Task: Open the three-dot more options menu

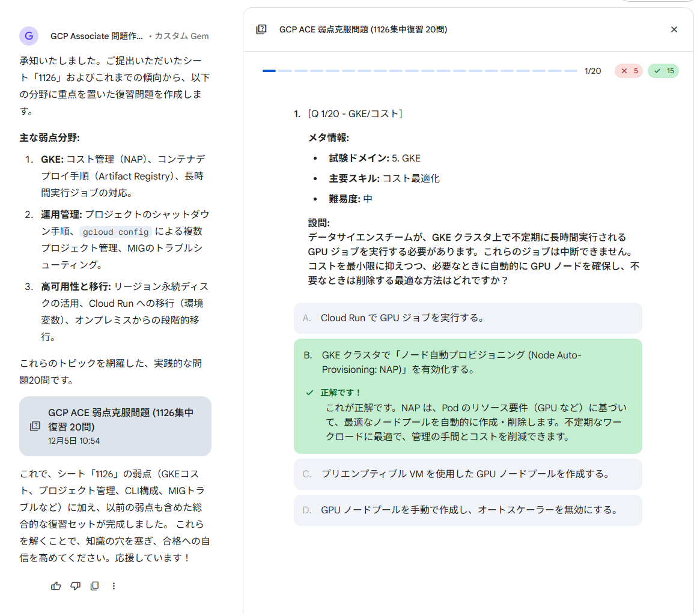Action: 114,586
